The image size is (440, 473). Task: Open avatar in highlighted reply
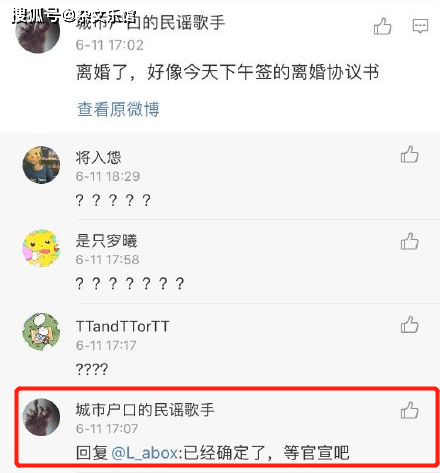point(41,417)
